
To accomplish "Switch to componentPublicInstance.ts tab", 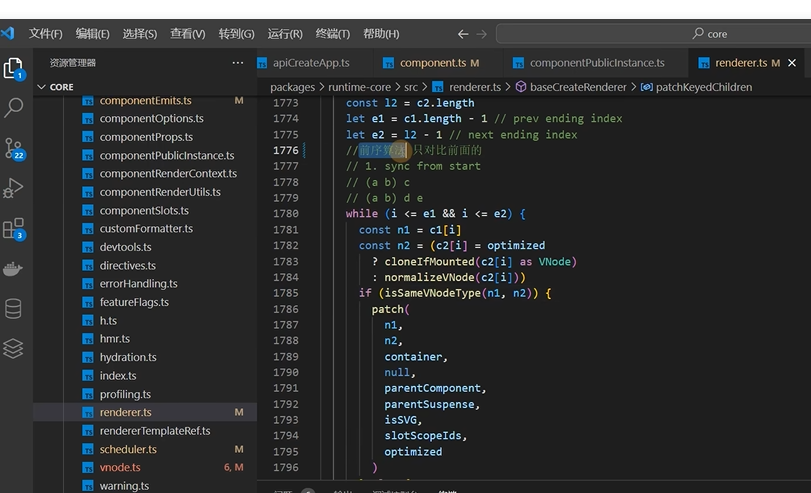I will pos(589,63).
